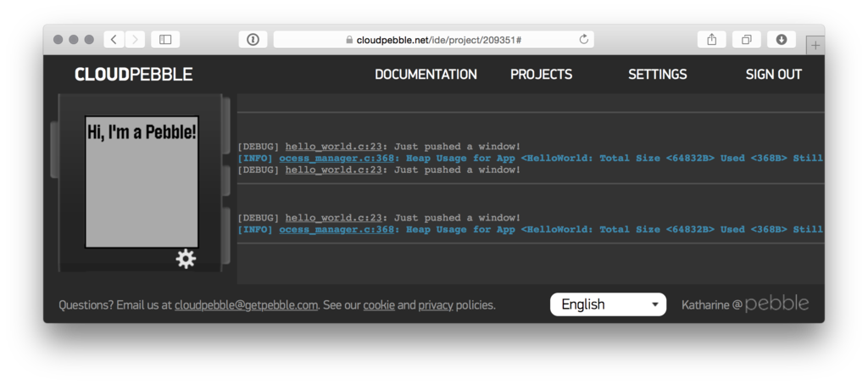Show all tabs overview icon
This screenshot has height=385, width=868.
(746, 39)
